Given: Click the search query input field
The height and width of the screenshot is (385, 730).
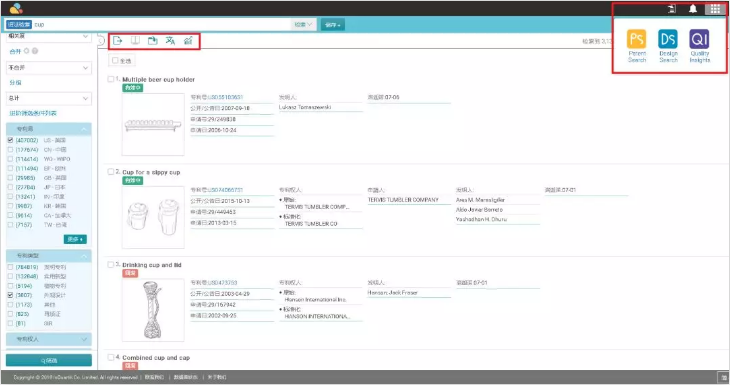Looking at the screenshot, I should pyautogui.click(x=162, y=25).
